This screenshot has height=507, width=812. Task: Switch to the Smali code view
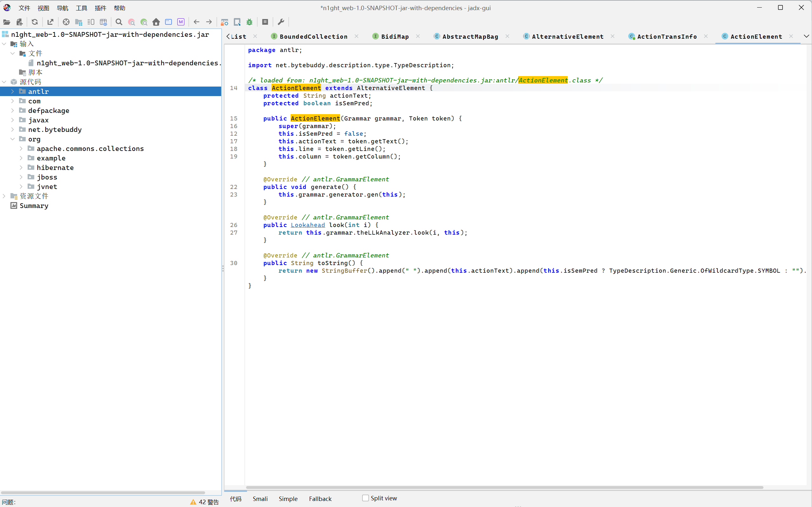click(260, 499)
